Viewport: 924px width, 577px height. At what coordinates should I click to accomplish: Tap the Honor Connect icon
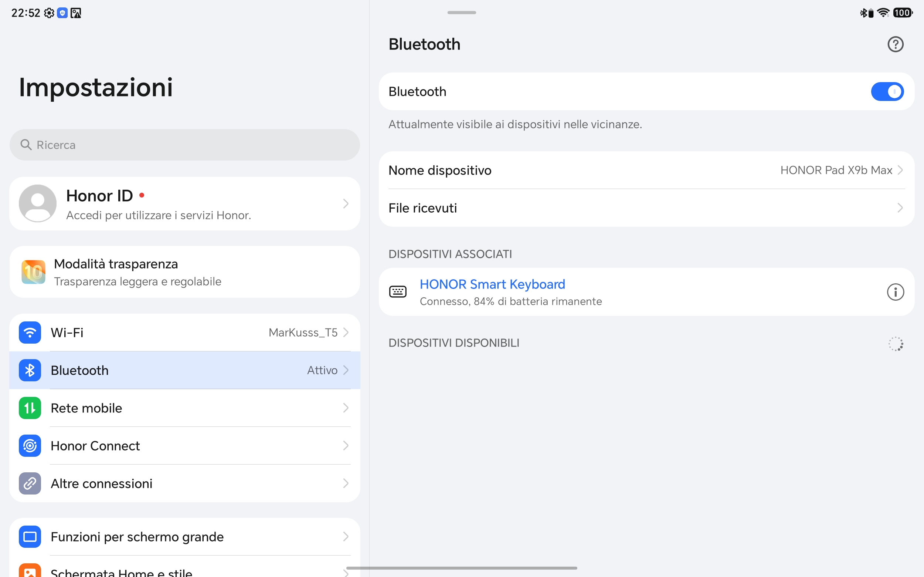(30, 446)
